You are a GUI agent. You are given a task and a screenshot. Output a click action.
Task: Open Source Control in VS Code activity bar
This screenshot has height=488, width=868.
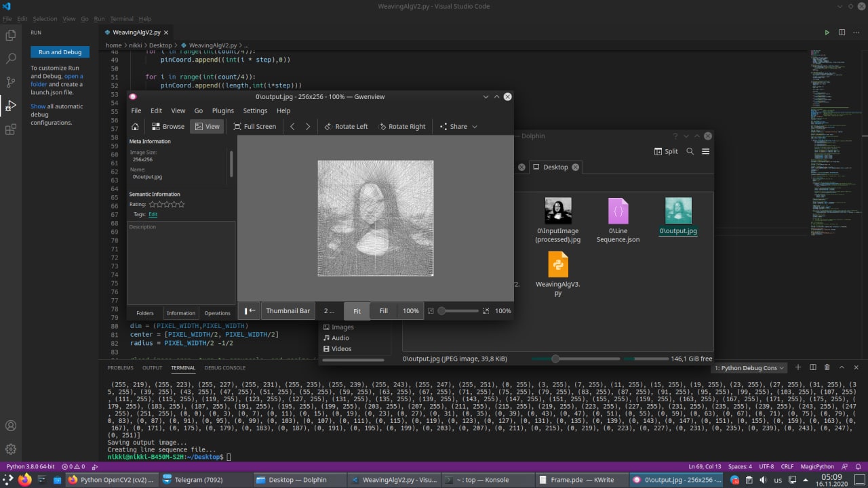pyautogui.click(x=11, y=82)
